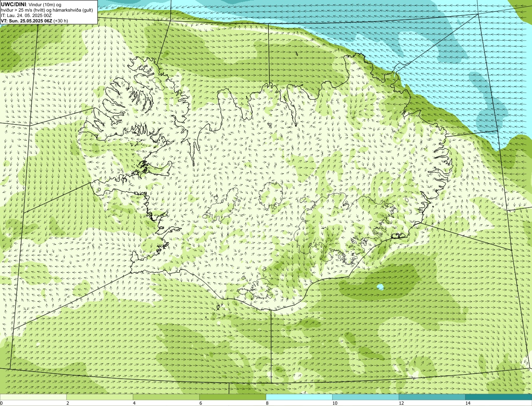Click the "12" label on the scale
The height and width of the screenshot is (406, 532).
(401, 403)
